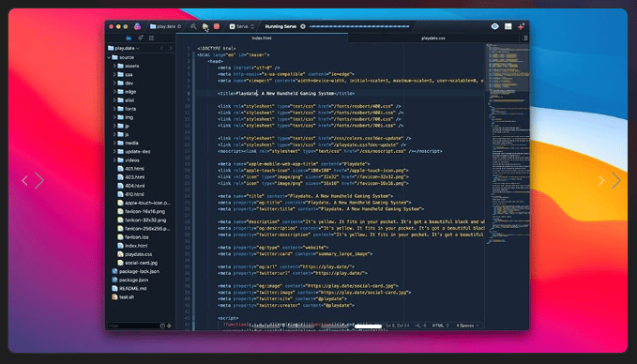Click the Build hammer icon
Screen dimensions: 637x364
coord(193,26)
